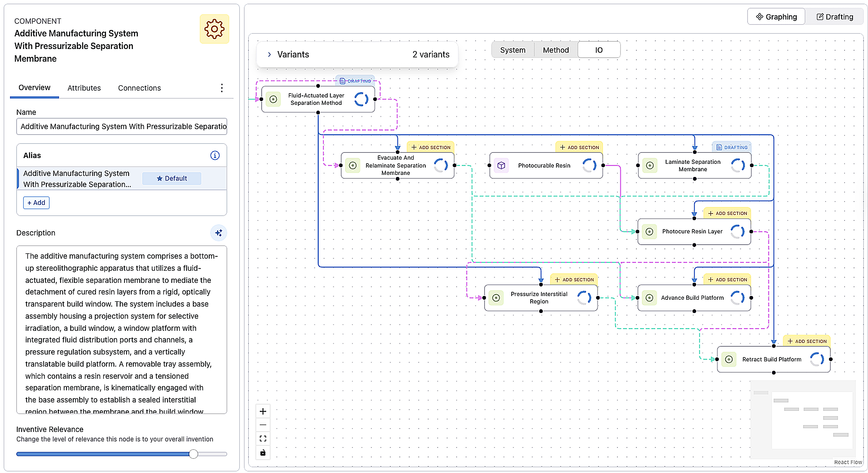Click Drafting badge above Laminate Separation Membrane node

tap(732, 147)
